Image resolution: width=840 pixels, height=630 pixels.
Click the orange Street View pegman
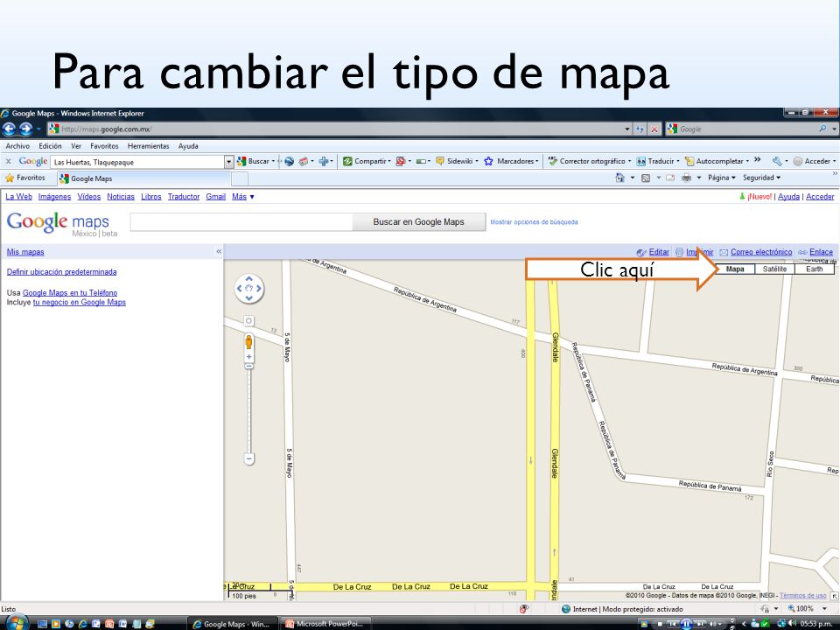(248, 342)
